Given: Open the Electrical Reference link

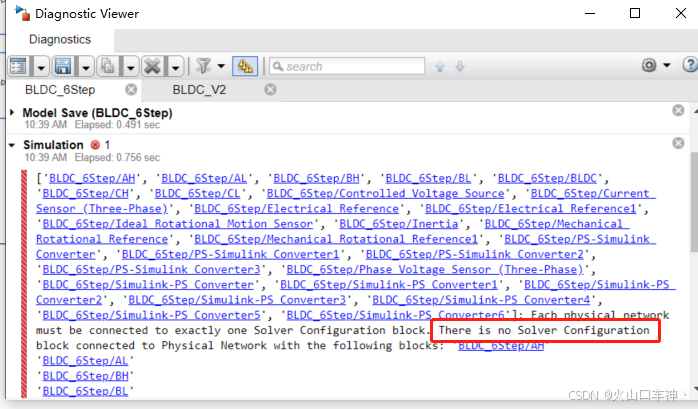Looking at the screenshot, I should pyautogui.click(x=296, y=209).
